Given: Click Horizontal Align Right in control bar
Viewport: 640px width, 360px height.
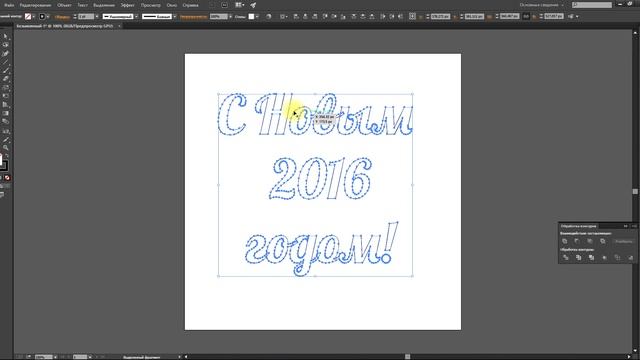Looking at the screenshot, I should tap(315, 16).
